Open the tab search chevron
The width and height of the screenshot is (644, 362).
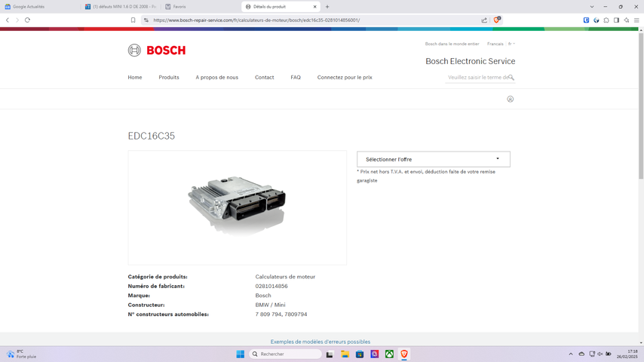(592, 7)
